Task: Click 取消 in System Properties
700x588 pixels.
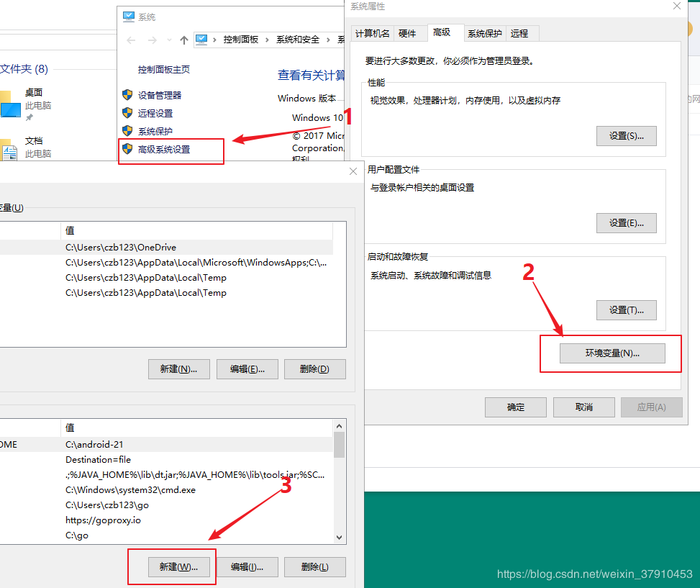Action: (x=584, y=407)
